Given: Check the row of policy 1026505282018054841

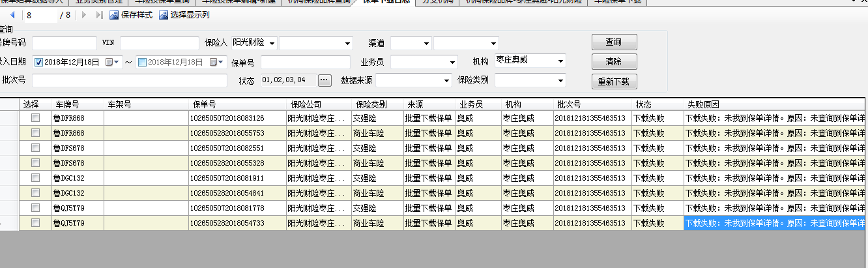Looking at the screenshot, I should tap(36, 193).
